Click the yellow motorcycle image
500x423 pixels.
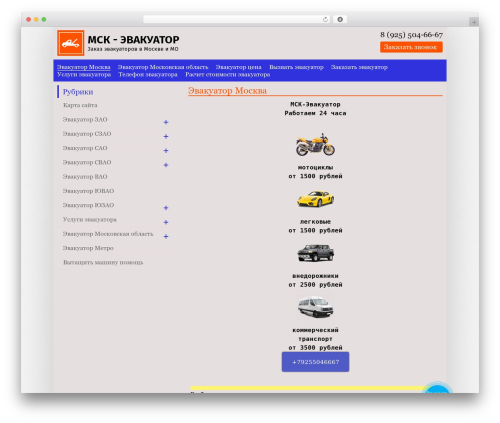pyautogui.click(x=315, y=145)
